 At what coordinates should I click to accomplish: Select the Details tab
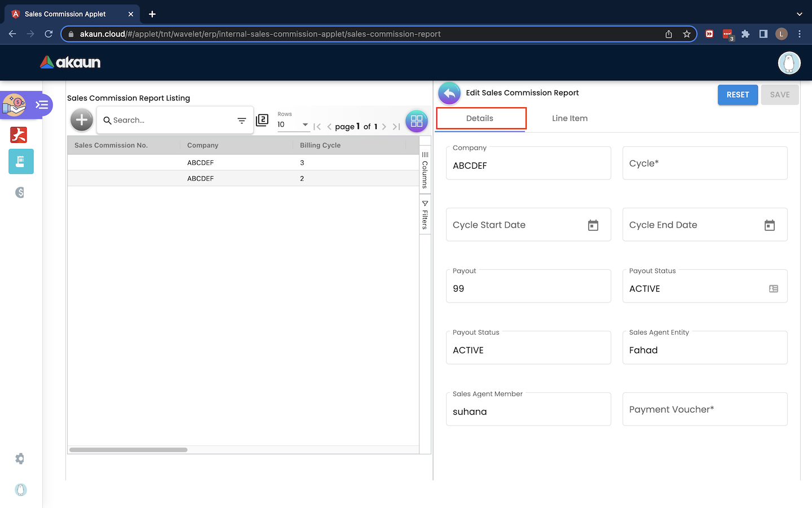click(480, 119)
